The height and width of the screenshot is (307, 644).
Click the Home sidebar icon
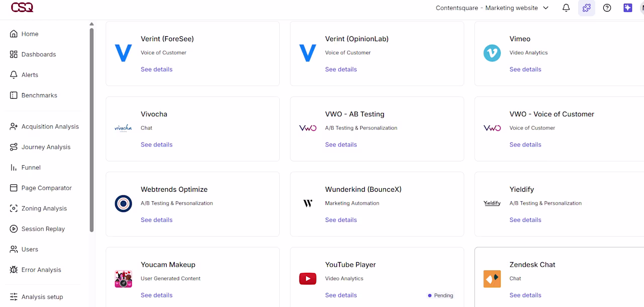pos(14,34)
